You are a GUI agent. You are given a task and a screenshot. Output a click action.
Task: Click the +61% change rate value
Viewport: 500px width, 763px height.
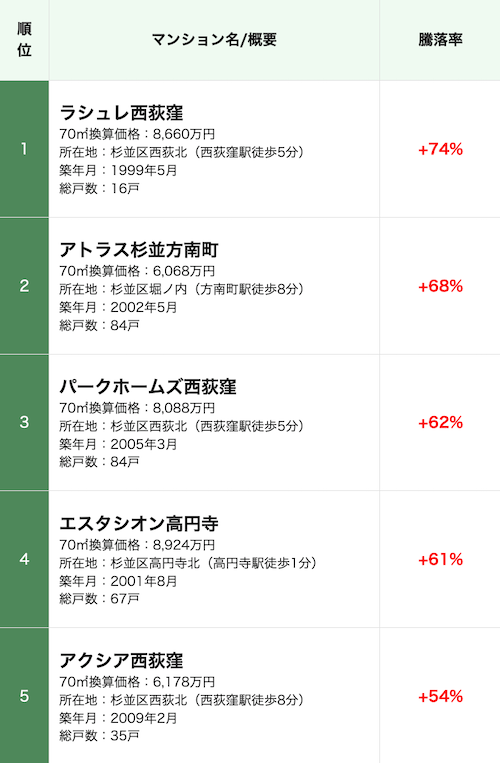(x=440, y=560)
